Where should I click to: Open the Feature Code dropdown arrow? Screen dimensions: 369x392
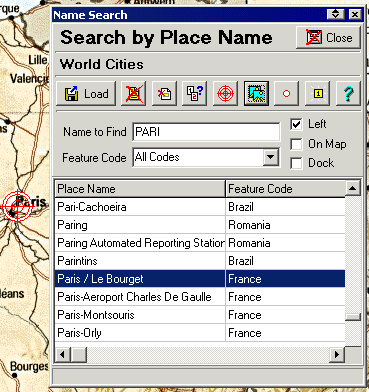pos(270,157)
